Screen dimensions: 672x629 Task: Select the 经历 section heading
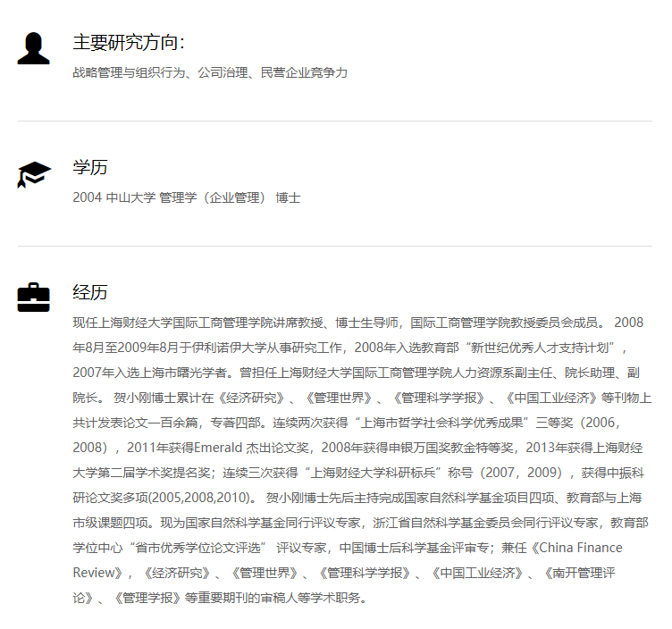point(90,292)
